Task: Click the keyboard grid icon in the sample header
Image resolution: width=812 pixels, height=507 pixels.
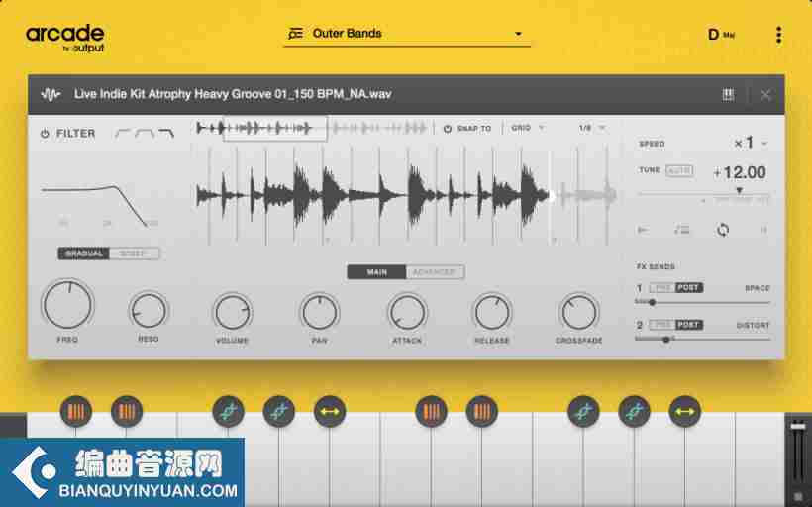Action: (x=728, y=94)
